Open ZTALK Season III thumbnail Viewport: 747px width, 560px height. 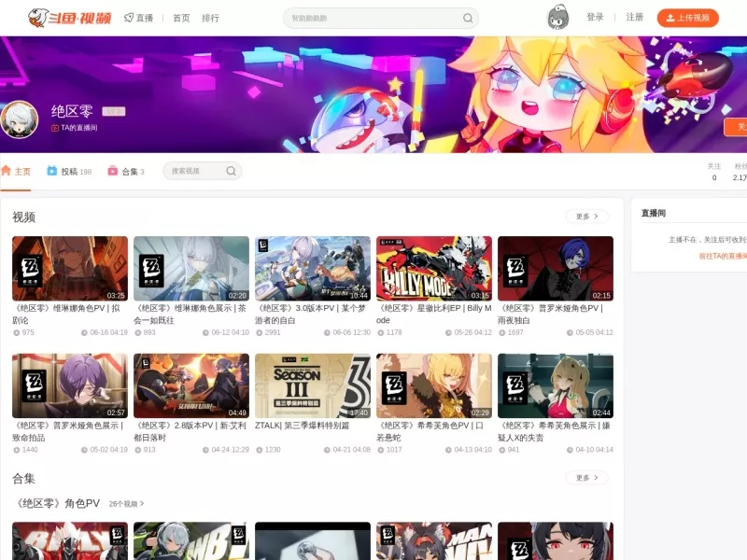313,385
